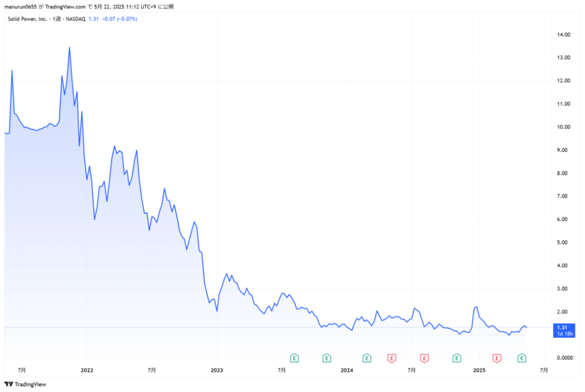
Task: Open the red earnings marker after July 2024
Action: click(x=424, y=358)
